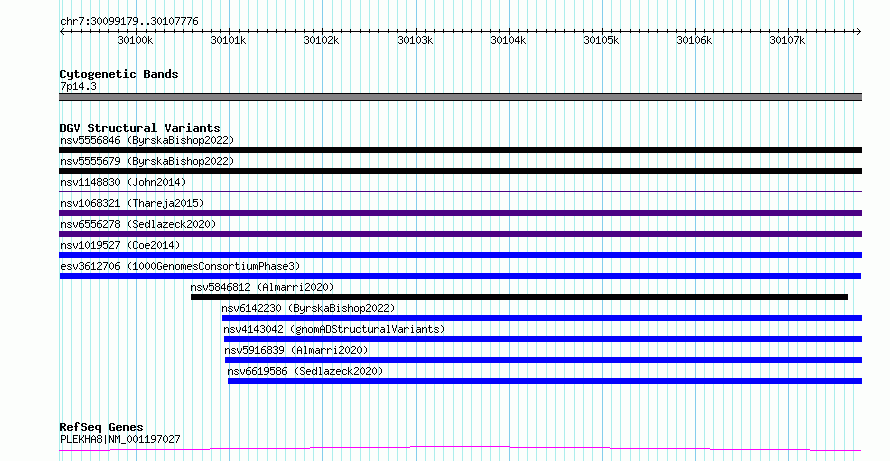
Task: Click the blue bar under nsv1019527
Action: 460,255
